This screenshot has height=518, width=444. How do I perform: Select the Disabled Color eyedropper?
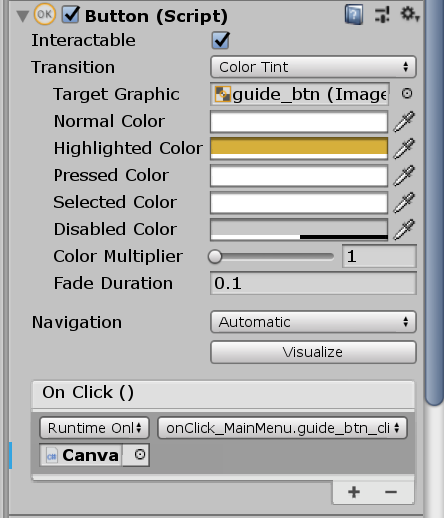[x=404, y=229]
